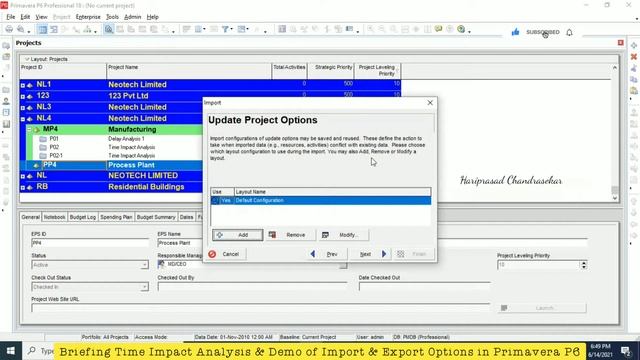Click the folder icon beside P01

click(x=43, y=139)
